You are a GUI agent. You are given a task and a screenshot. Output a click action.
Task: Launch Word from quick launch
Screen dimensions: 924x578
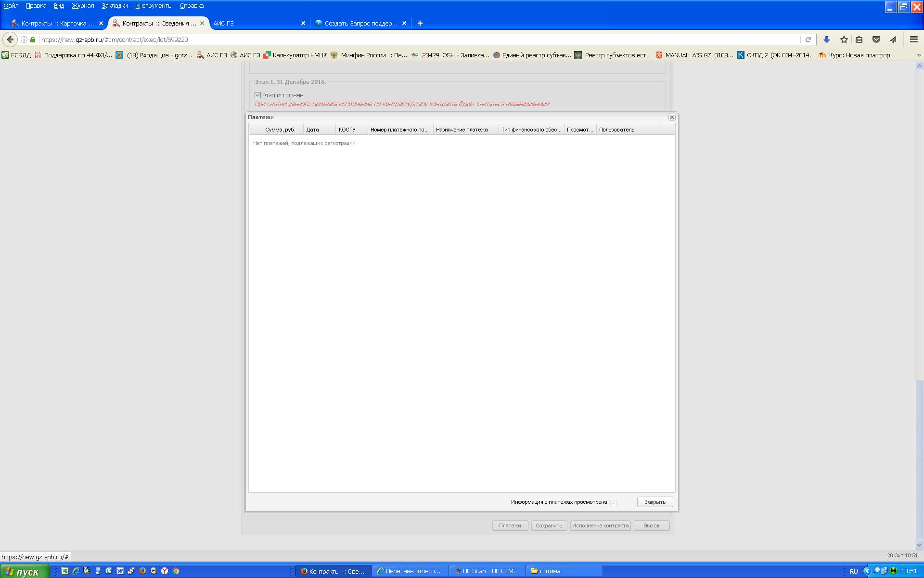click(x=120, y=571)
